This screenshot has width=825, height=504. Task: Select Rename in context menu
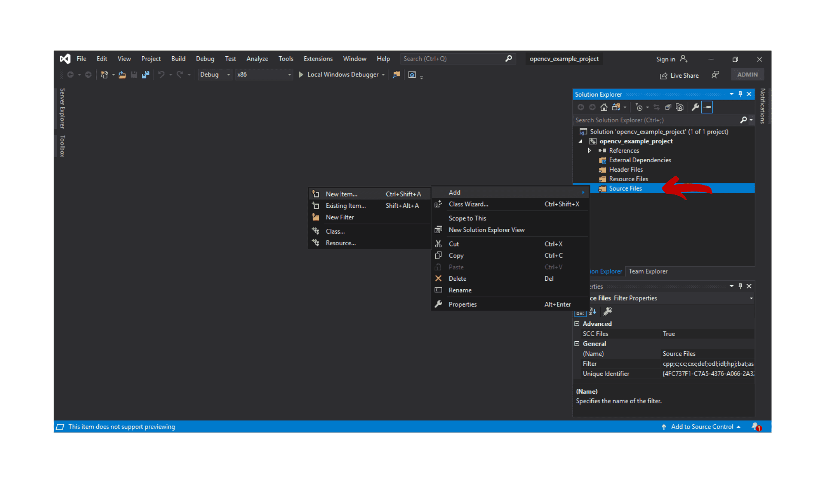pos(510,290)
